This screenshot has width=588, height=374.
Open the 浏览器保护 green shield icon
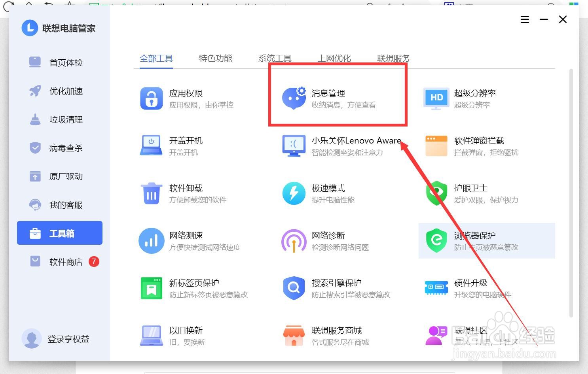[x=436, y=240]
